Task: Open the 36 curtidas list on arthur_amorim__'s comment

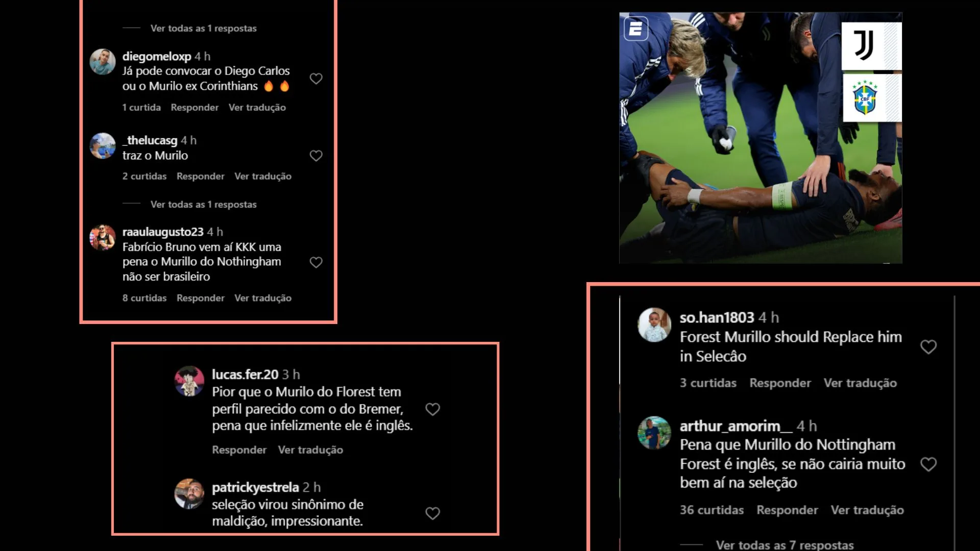Action: 712,510
